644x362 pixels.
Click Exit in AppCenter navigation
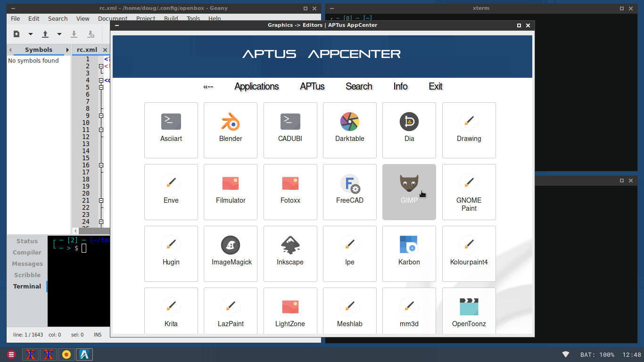436,87
